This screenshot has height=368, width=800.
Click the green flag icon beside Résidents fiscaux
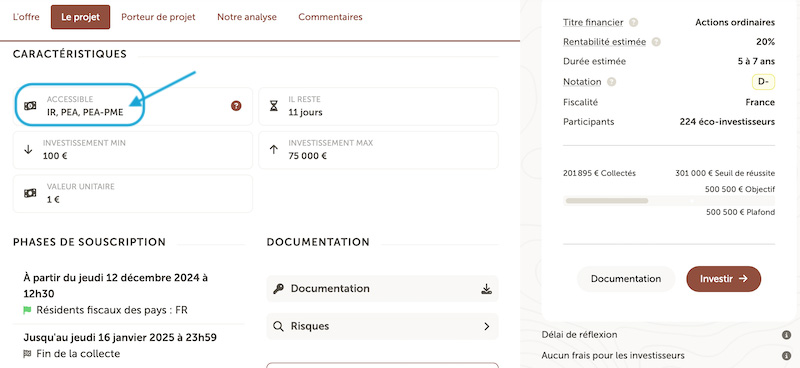click(28, 310)
